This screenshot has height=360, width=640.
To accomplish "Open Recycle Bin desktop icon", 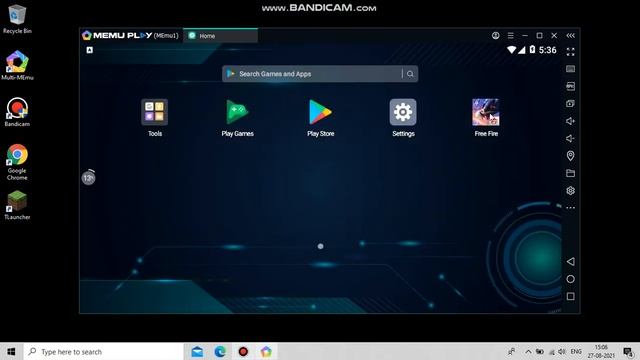I will (x=17, y=19).
